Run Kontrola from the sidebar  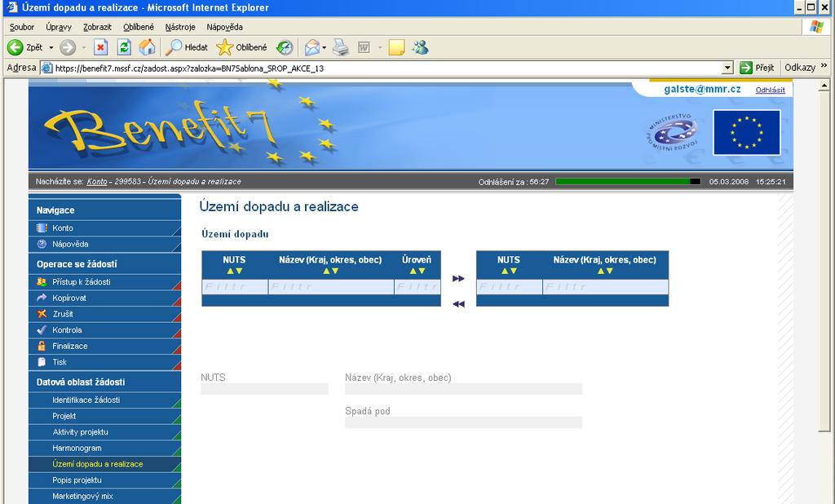point(105,329)
